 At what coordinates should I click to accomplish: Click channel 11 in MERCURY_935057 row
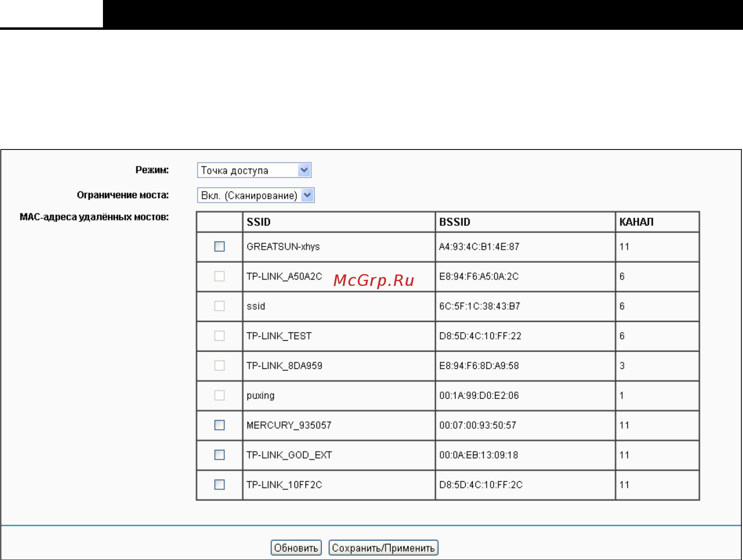[x=624, y=425]
